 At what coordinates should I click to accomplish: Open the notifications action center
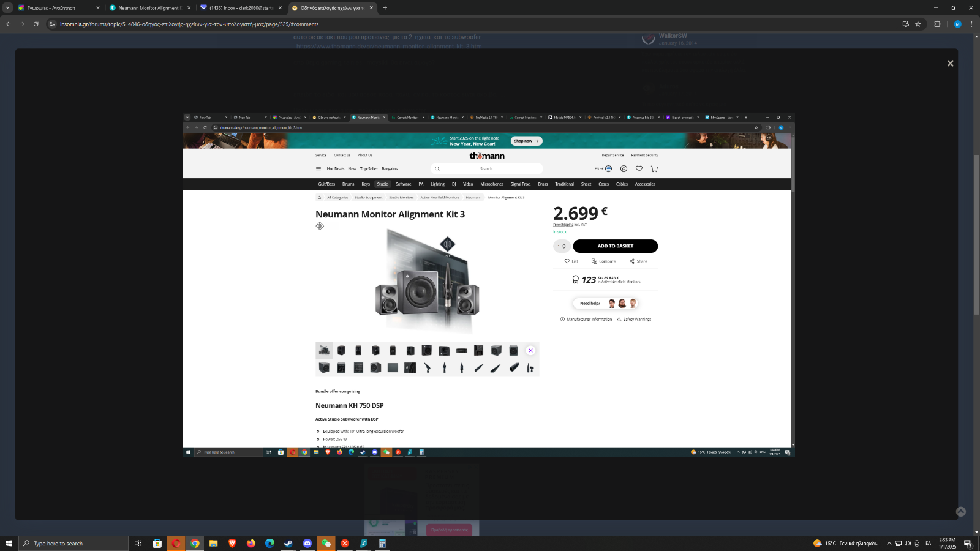click(968, 543)
